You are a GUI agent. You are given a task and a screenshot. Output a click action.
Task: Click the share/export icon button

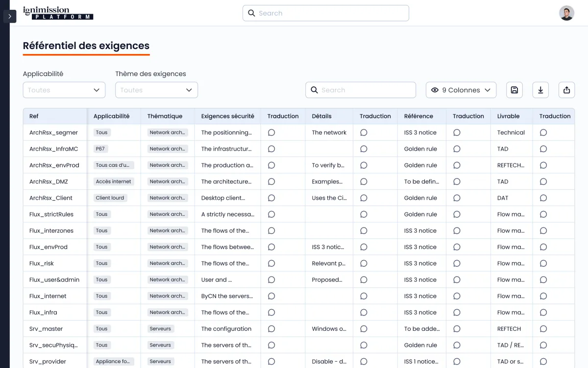click(x=566, y=90)
